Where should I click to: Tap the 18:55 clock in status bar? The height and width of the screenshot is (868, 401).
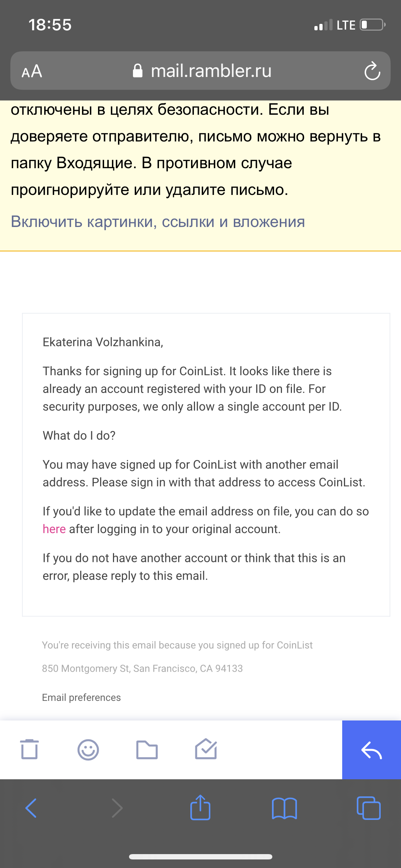(50, 25)
